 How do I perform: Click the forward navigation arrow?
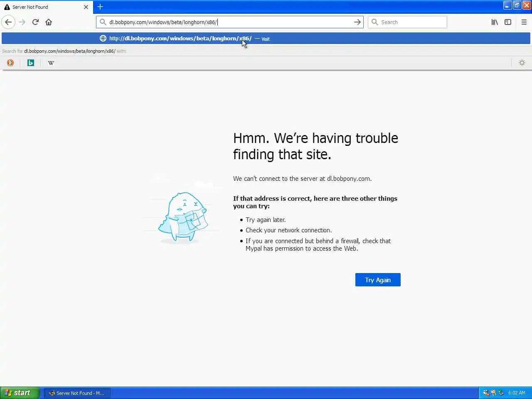(22, 22)
